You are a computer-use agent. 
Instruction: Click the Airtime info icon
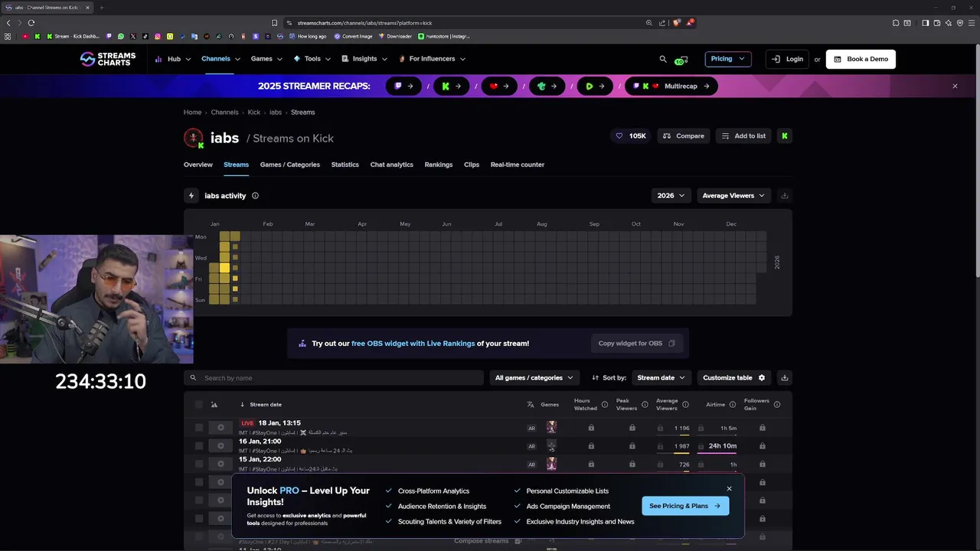[733, 404]
